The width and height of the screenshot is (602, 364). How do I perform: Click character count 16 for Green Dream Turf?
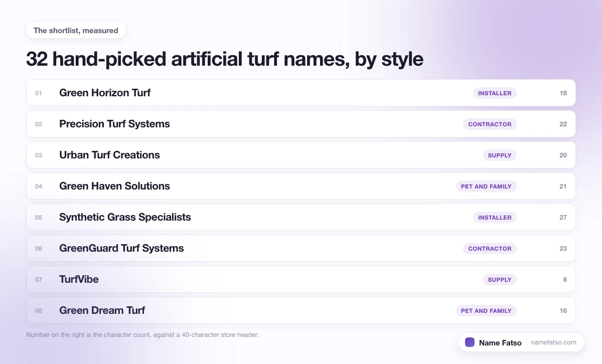pos(563,310)
